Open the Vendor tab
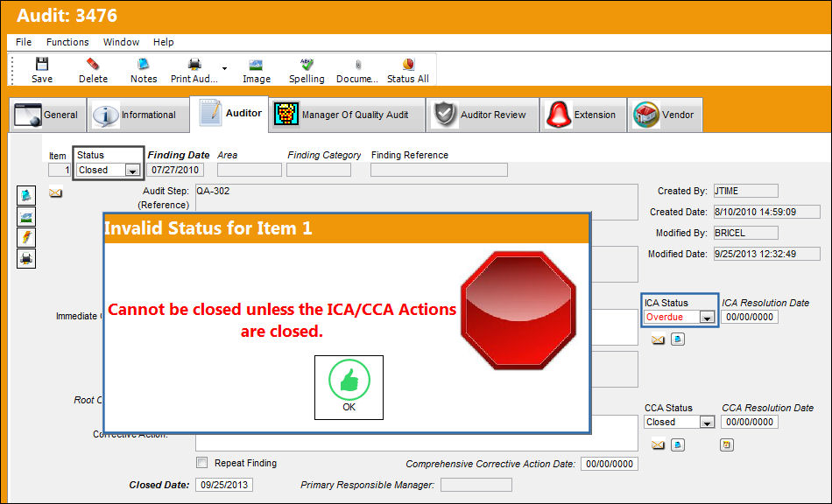832x504 pixels. tap(665, 115)
